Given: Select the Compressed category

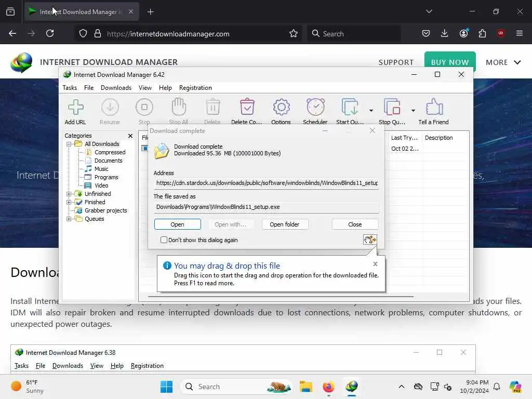Looking at the screenshot, I should coord(110,152).
